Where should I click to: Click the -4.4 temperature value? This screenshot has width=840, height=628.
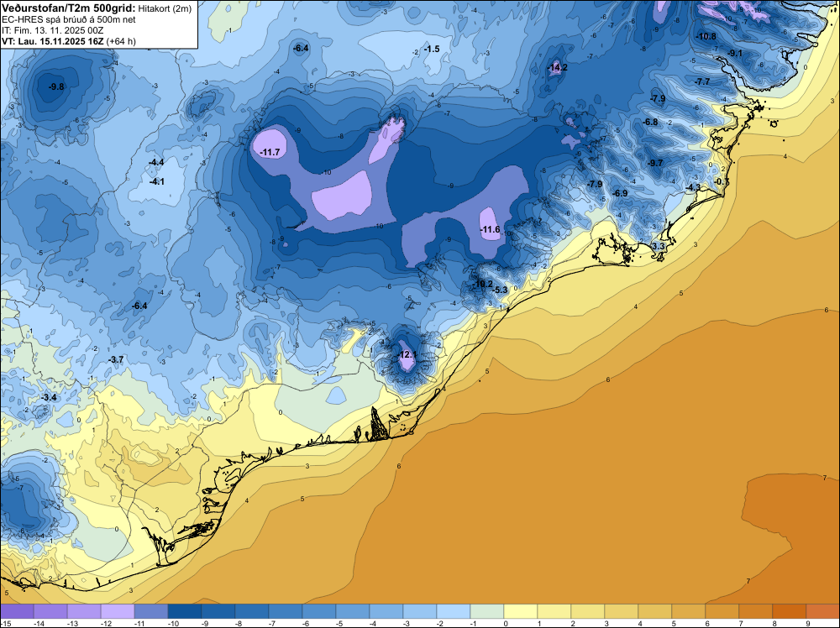coord(156,162)
